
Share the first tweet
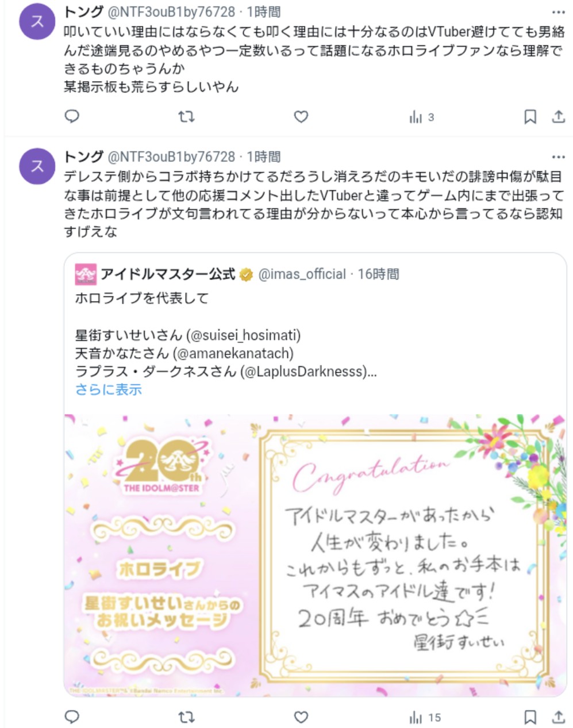[x=558, y=117]
